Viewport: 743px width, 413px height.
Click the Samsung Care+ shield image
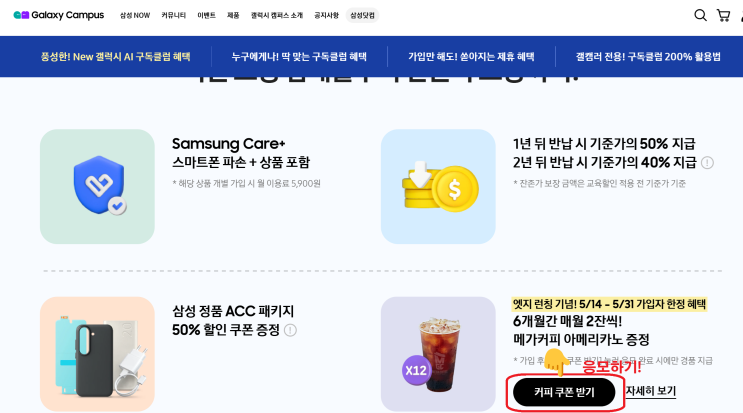click(97, 187)
